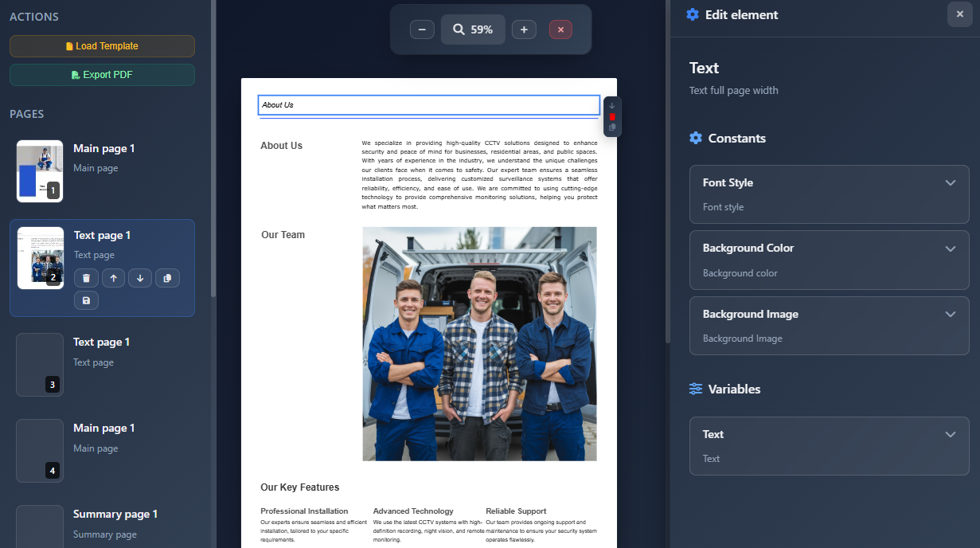The width and height of the screenshot is (980, 548).
Task: Move Text page 1 down in page order
Action: (x=139, y=277)
